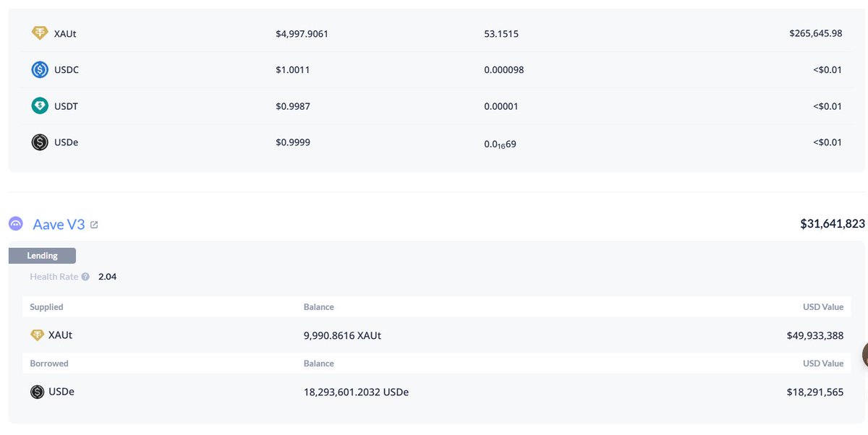Click the USDe icon in wallet list
Screen dimensions: 868x435
40,142
